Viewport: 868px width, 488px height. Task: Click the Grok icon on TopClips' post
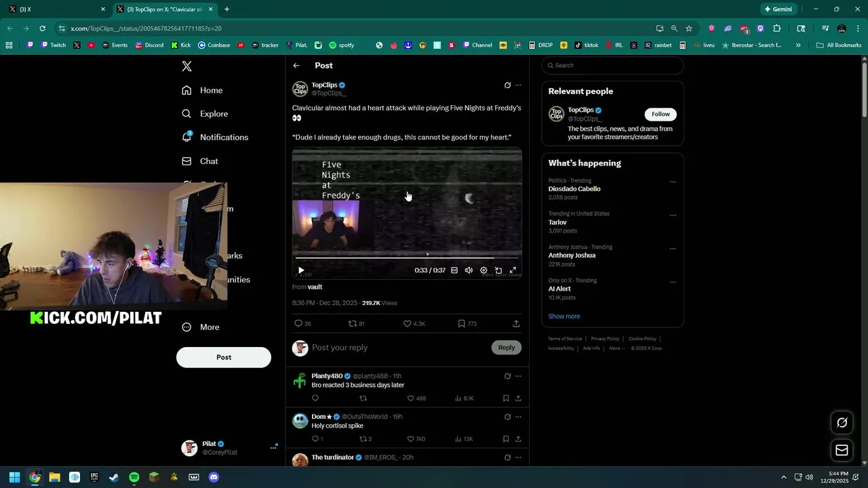point(507,85)
